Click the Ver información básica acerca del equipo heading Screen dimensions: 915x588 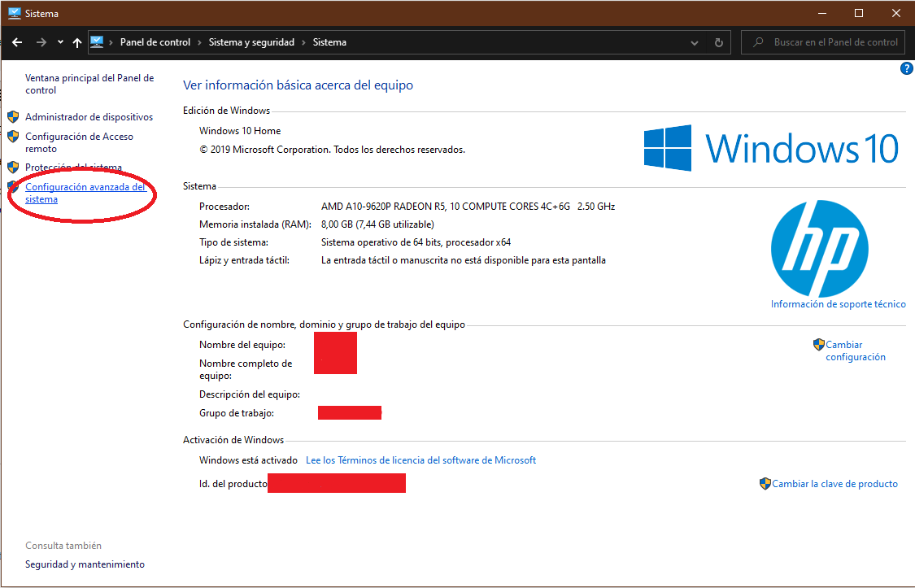(298, 85)
